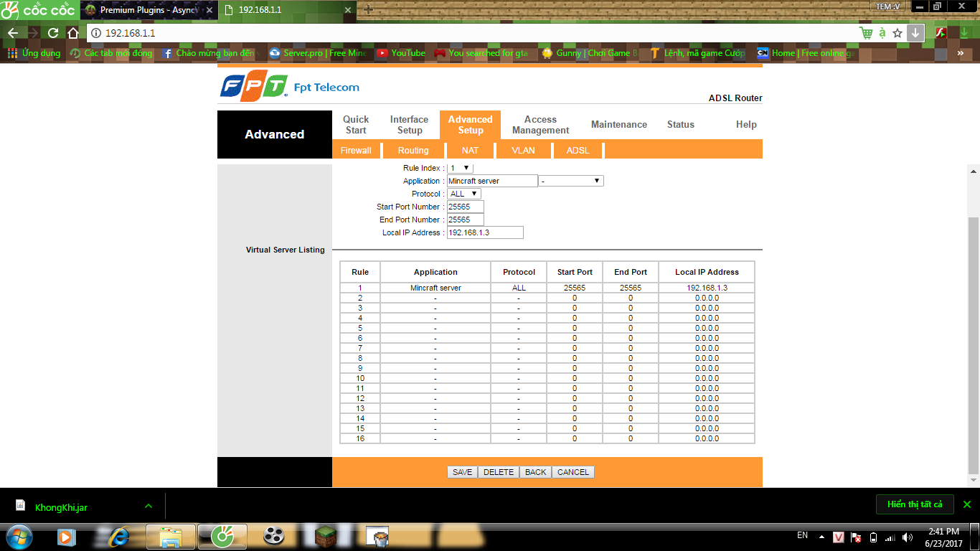Screen dimensions: 980x551
Task: Open the Gunny game bookmark
Action: [590, 53]
